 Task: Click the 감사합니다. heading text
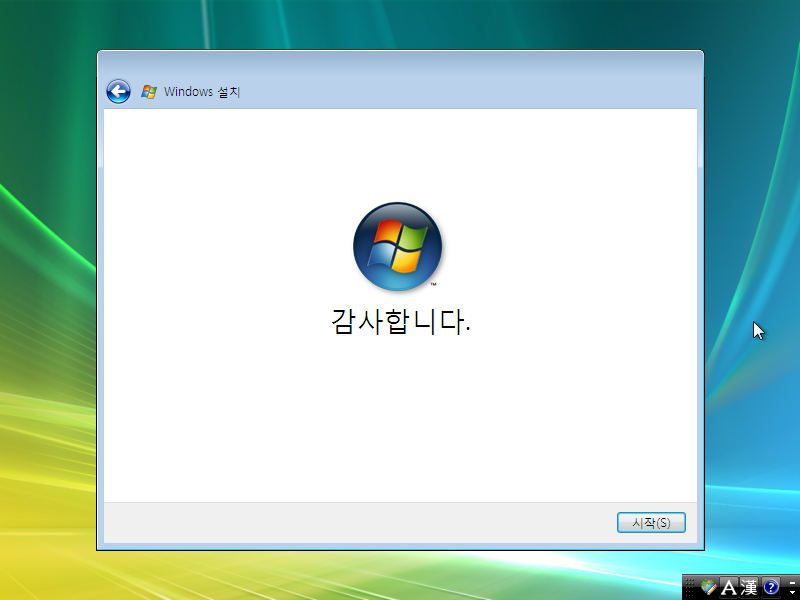click(401, 321)
